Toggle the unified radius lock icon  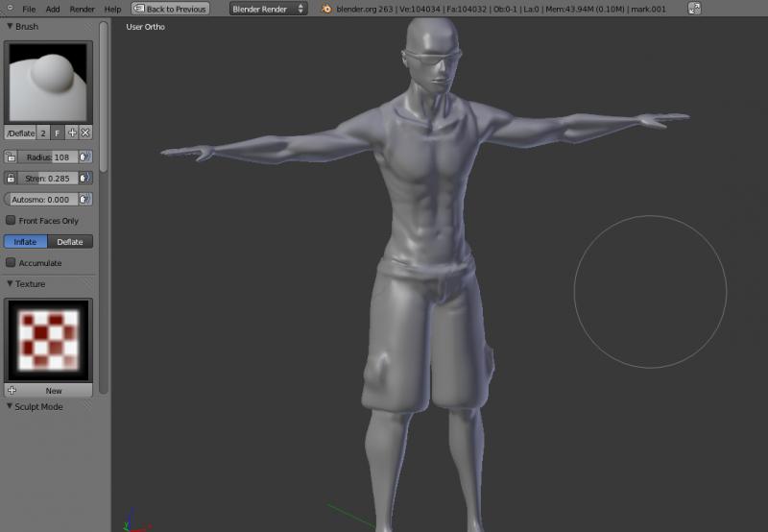pos(11,157)
